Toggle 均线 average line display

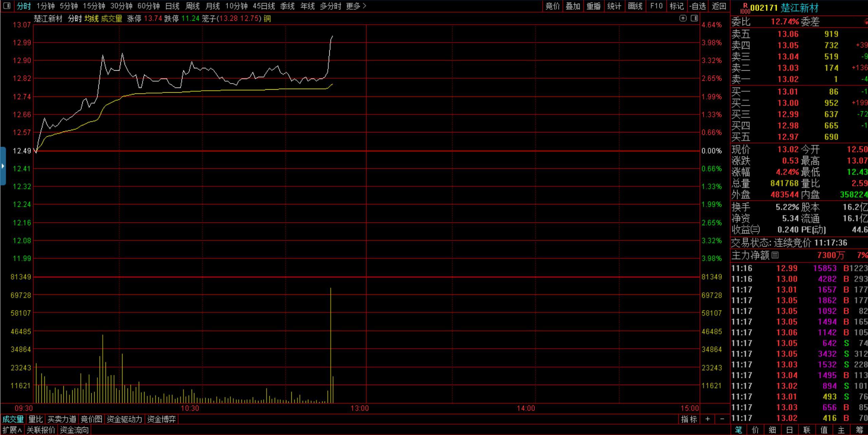[91, 19]
